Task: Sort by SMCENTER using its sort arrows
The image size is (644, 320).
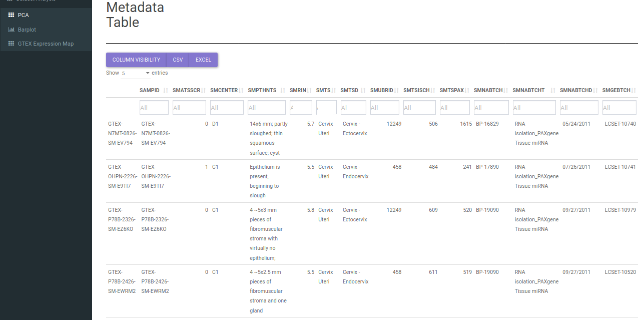Action: (241, 91)
